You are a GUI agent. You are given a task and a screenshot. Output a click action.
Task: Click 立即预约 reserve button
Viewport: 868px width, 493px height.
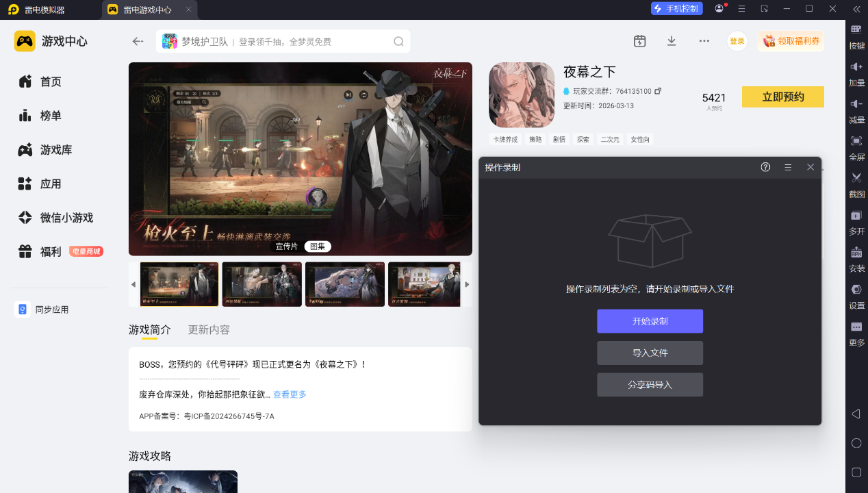coord(782,97)
